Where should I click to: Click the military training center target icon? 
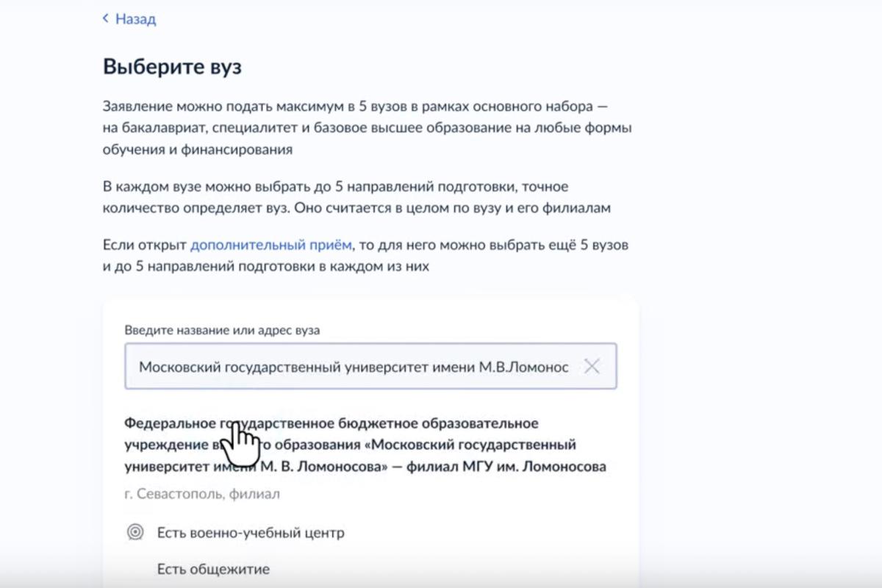(135, 532)
